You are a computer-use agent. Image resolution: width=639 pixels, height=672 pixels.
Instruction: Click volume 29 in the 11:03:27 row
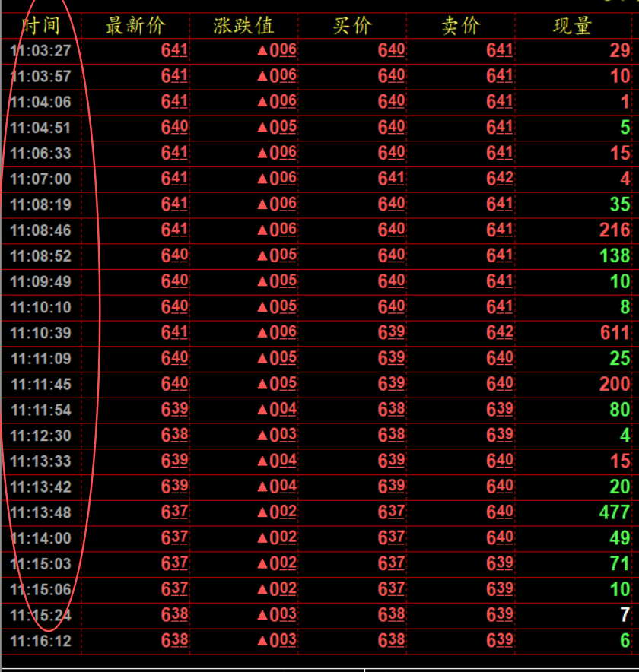(620, 51)
